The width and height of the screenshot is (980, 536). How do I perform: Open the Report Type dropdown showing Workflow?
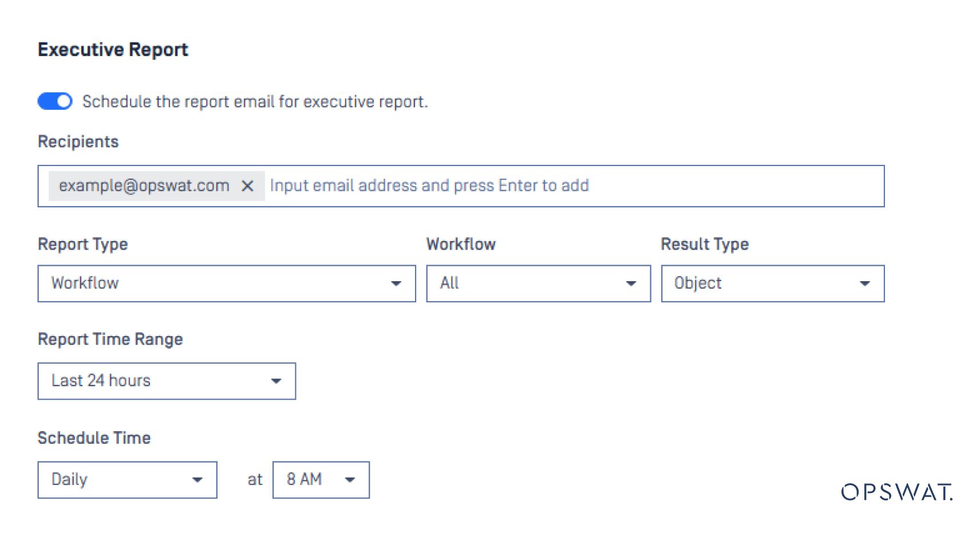click(218, 283)
